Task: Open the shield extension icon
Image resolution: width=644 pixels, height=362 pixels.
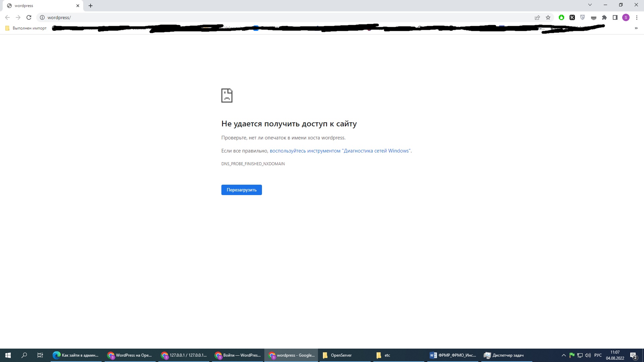Action: coord(583,17)
